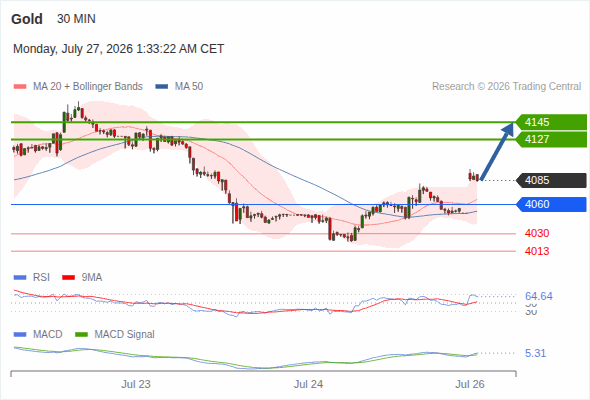Click the pink MA 20 legend swatch

pyautogui.click(x=20, y=87)
